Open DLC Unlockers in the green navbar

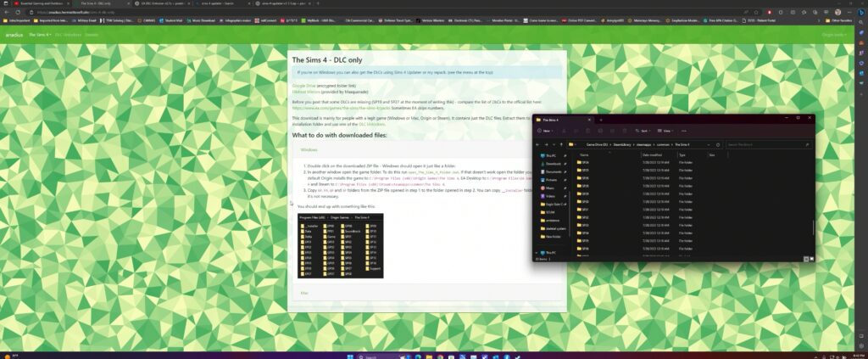(68, 34)
